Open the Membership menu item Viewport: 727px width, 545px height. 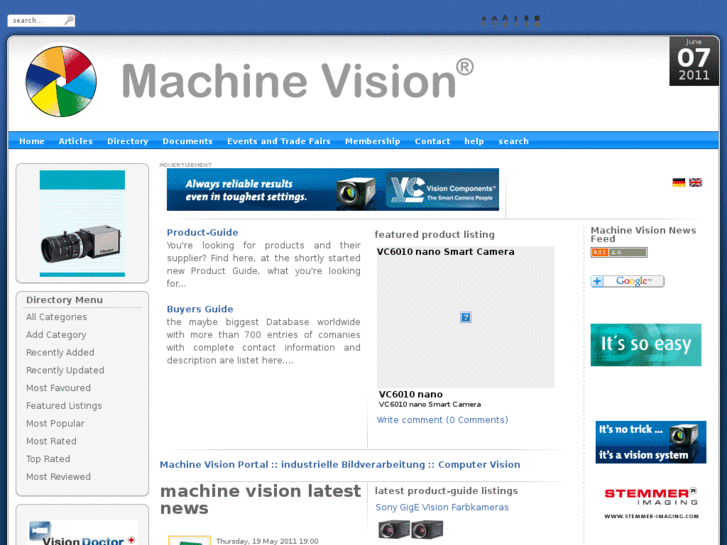372,141
